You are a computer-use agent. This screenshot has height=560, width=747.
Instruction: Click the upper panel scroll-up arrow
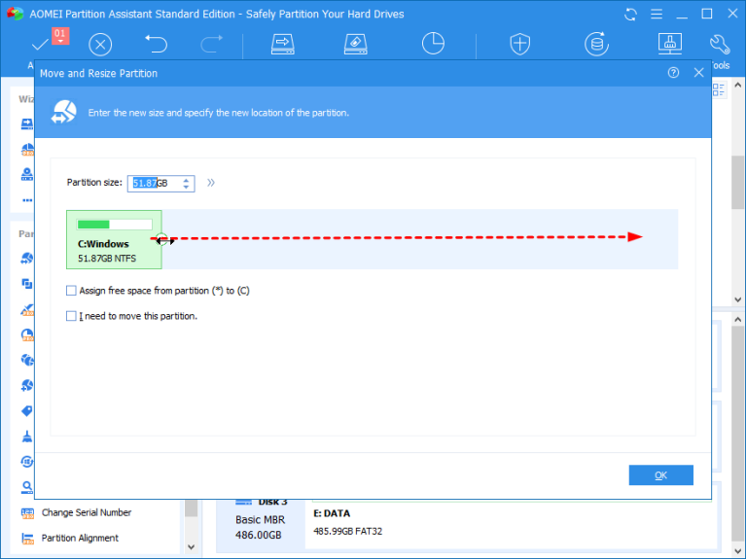pos(738,85)
